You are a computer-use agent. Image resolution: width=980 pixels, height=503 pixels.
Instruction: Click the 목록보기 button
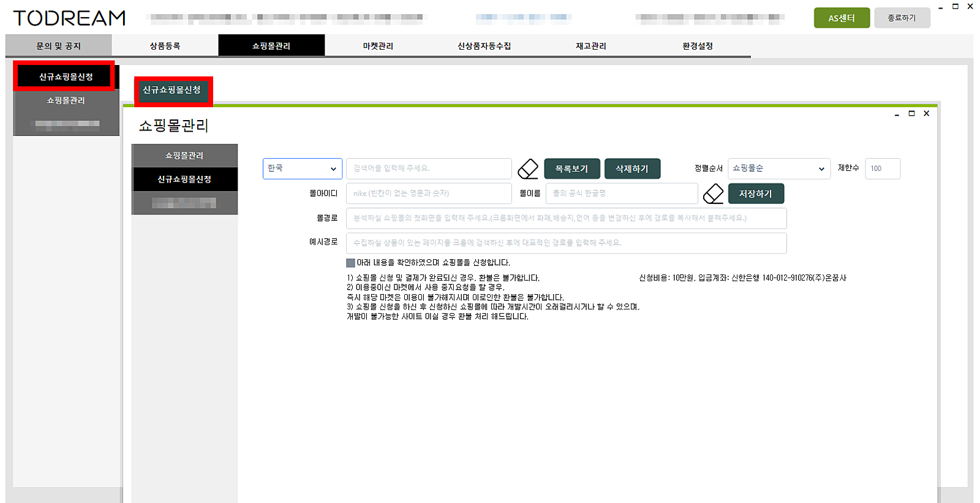tap(571, 168)
